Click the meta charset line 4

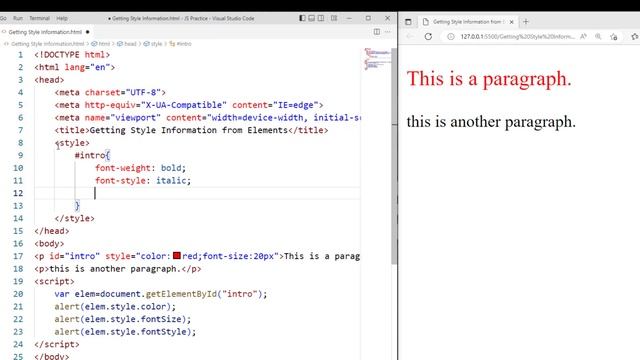pyautogui.click(x=110, y=92)
